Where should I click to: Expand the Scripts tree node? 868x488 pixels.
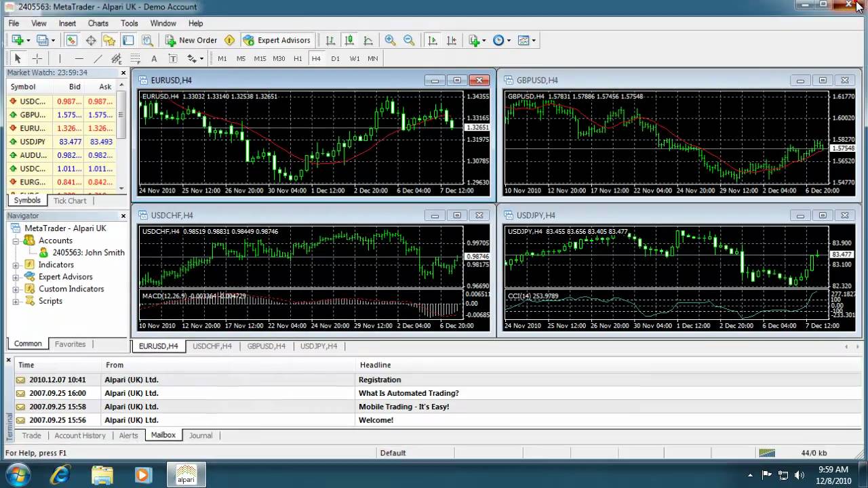16,302
